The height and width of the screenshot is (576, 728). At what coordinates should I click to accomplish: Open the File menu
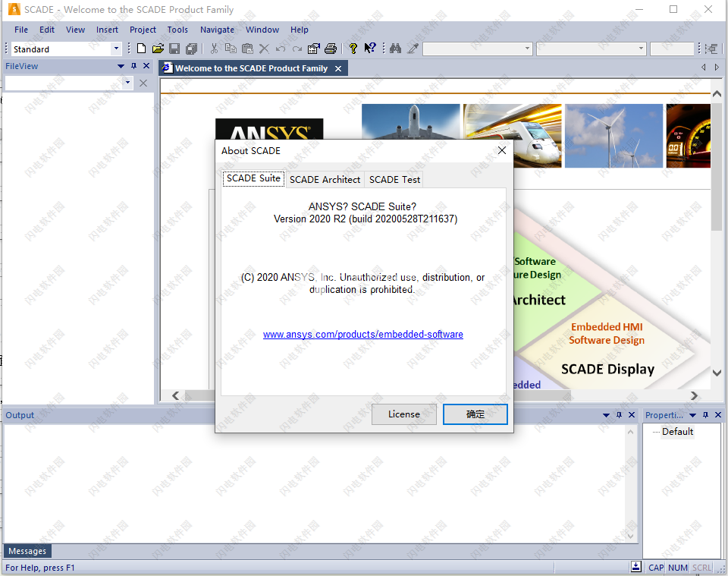tap(21, 30)
